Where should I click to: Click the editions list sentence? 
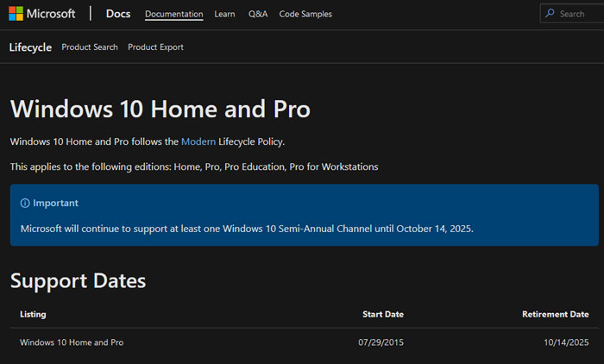click(194, 166)
